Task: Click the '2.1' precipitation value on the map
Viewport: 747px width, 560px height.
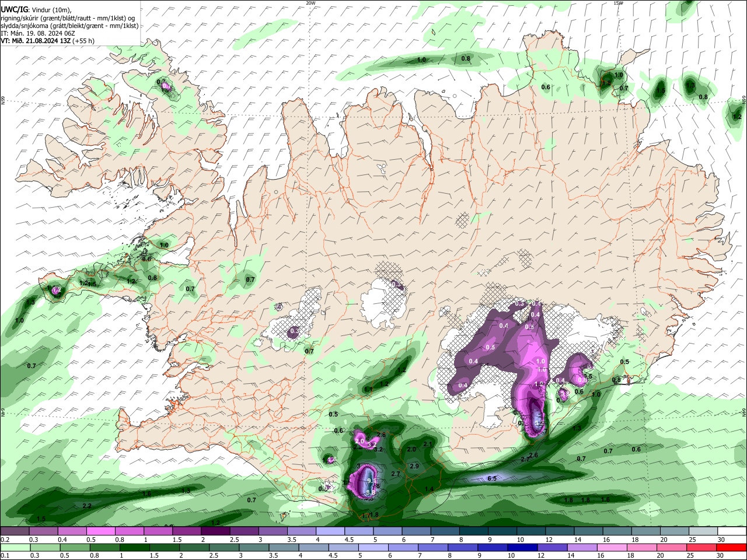Action: point(427,444)
